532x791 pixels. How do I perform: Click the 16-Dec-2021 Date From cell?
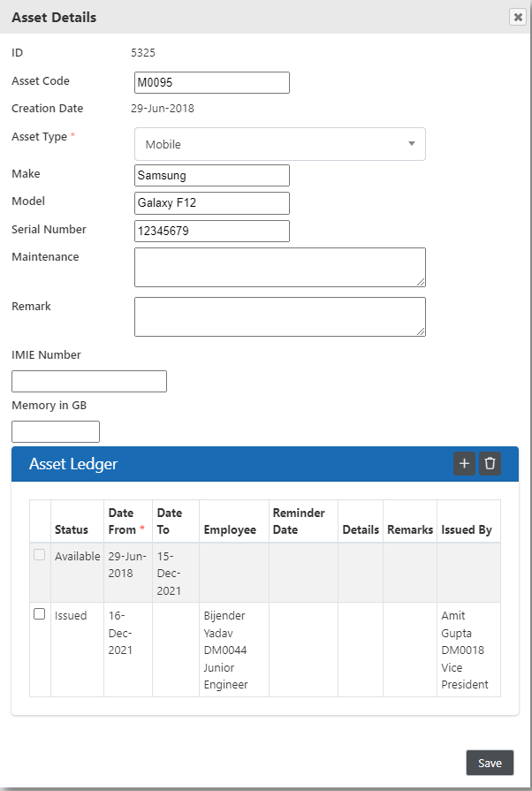click(x=128, y=650)
